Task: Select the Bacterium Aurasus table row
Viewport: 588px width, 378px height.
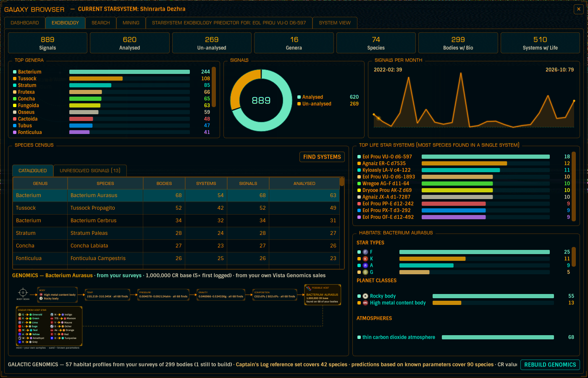Action: tap(176, 195)
